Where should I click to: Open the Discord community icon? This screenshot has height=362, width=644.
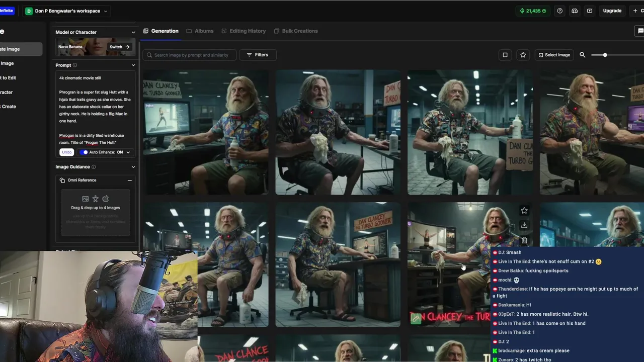click(x=575, y=11)
